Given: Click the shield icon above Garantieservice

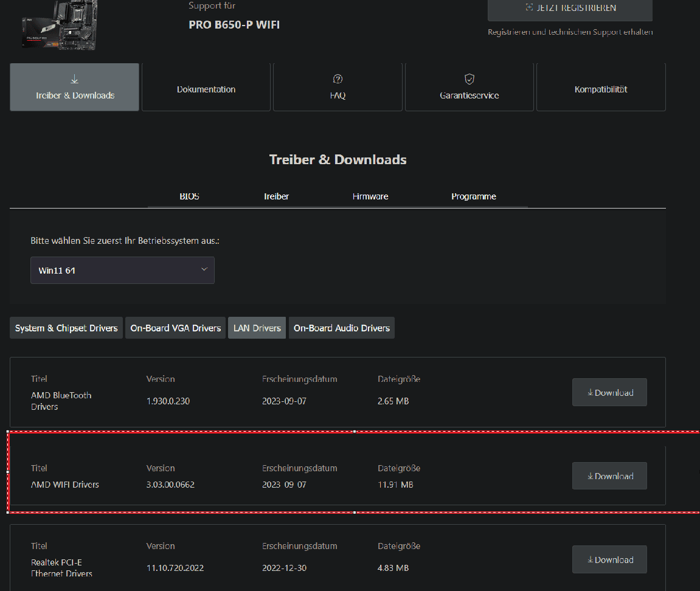Looking at the screenshot, I should coord(469,79).
